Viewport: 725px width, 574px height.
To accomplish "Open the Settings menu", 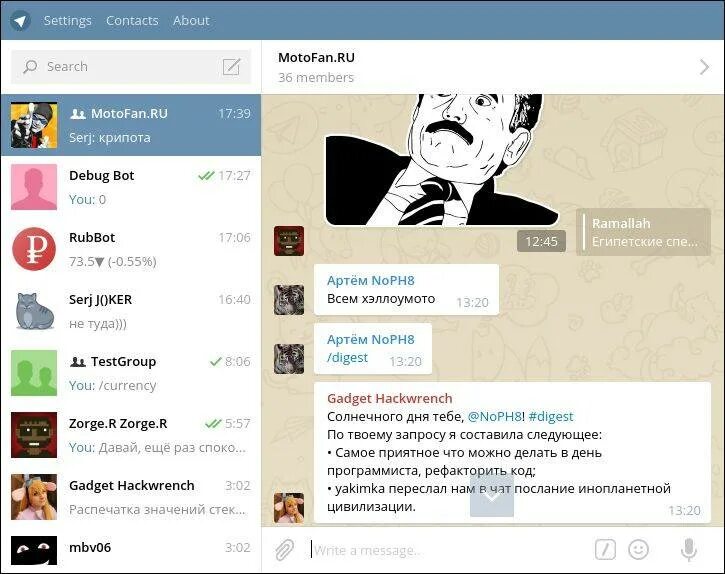I will tap(68, 21).
